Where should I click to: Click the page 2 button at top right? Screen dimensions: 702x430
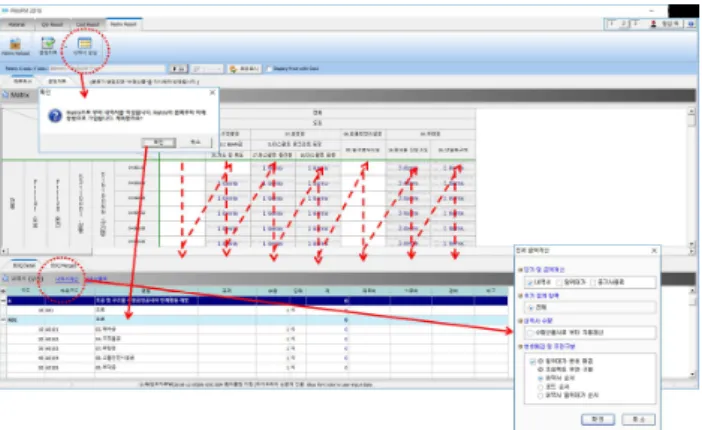(x=623, y=24)
